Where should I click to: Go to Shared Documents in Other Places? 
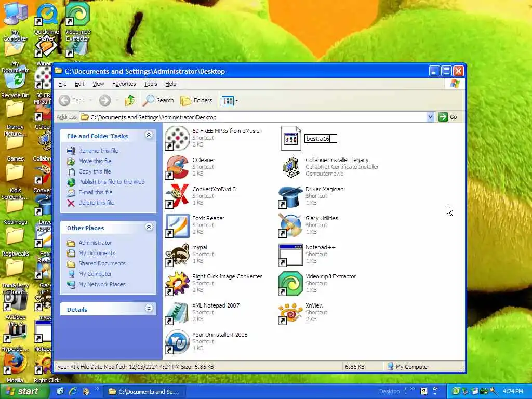102,263
